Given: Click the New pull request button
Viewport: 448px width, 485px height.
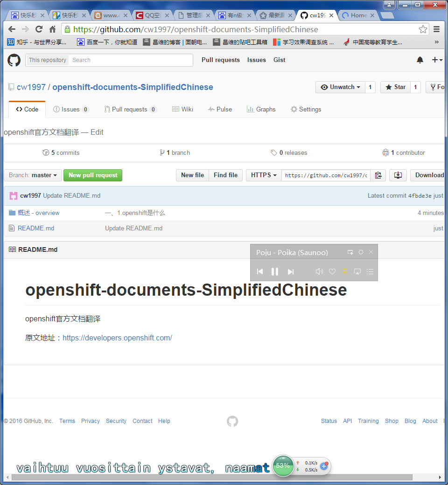Looking at the screenshot, I should (93, 175).
